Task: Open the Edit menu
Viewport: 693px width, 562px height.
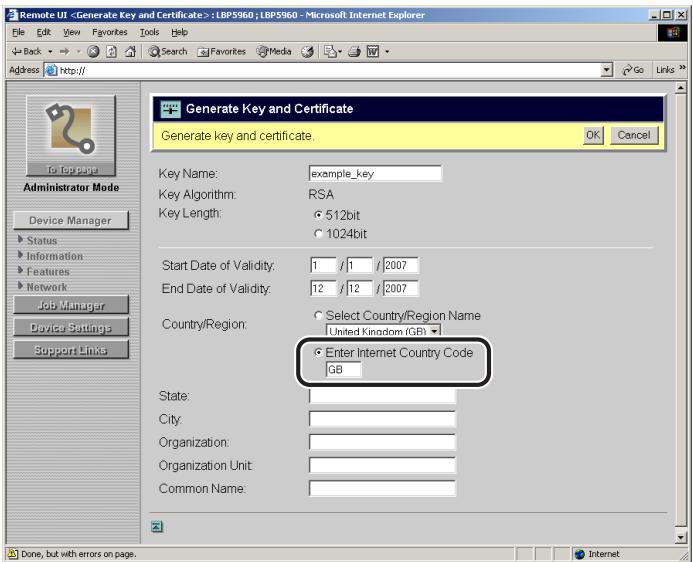Action: tap(43, 32)
